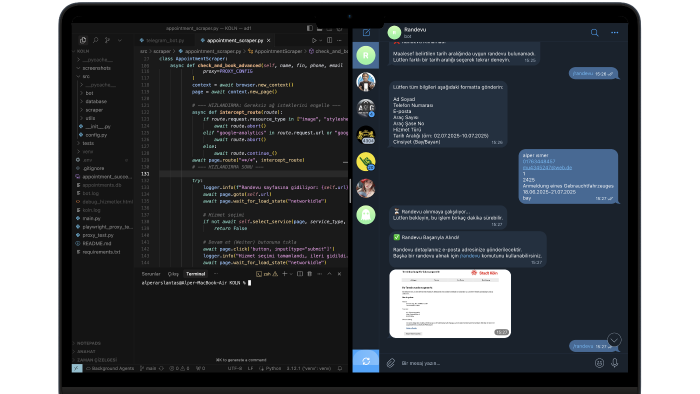Screen dimensions: 700x394
Task: Search in the Randevu chat
Action: (594, 33)
